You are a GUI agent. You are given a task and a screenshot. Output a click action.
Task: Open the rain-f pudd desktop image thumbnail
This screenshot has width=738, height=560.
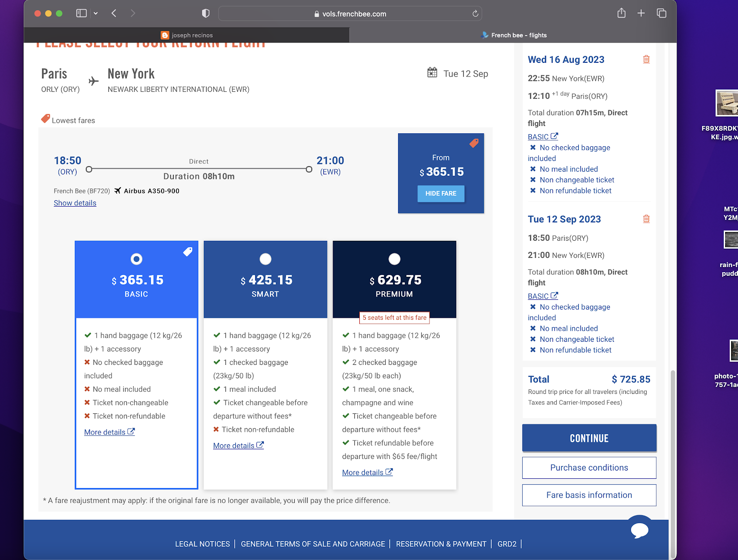731,240
